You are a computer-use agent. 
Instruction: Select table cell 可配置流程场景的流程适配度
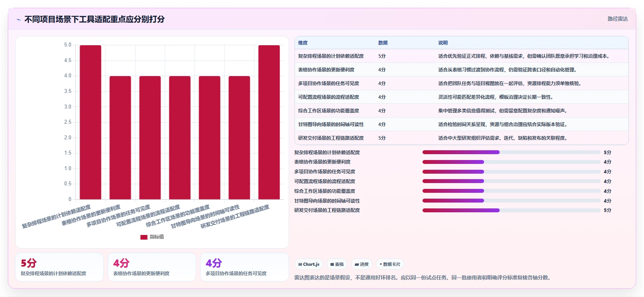tap(328, 97)
